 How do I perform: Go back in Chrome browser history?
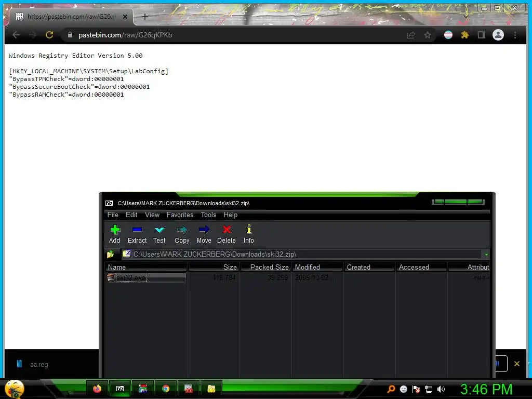click(x=16, y=35)
